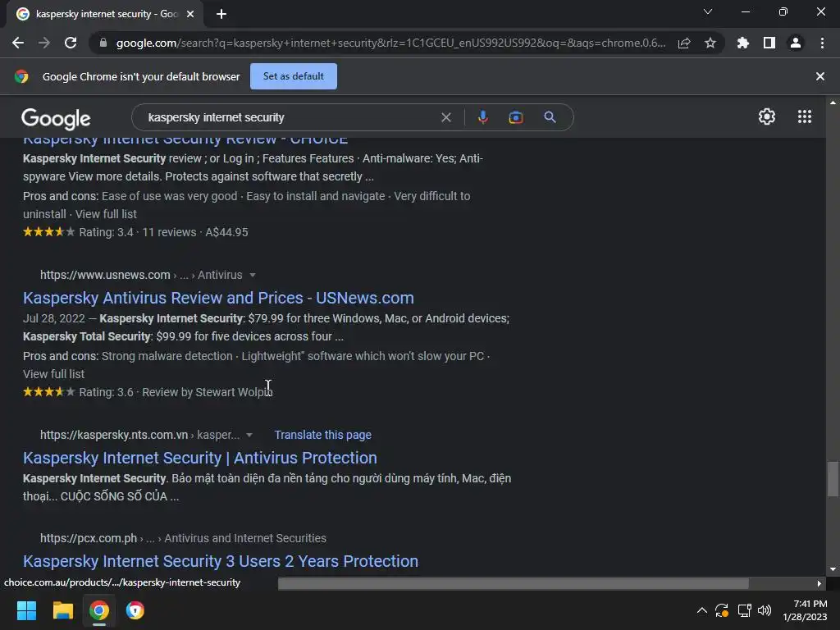840x630 pixels.
Task: Focus the Google search input field
Action: pyautogui.click(x=290, y=117)
